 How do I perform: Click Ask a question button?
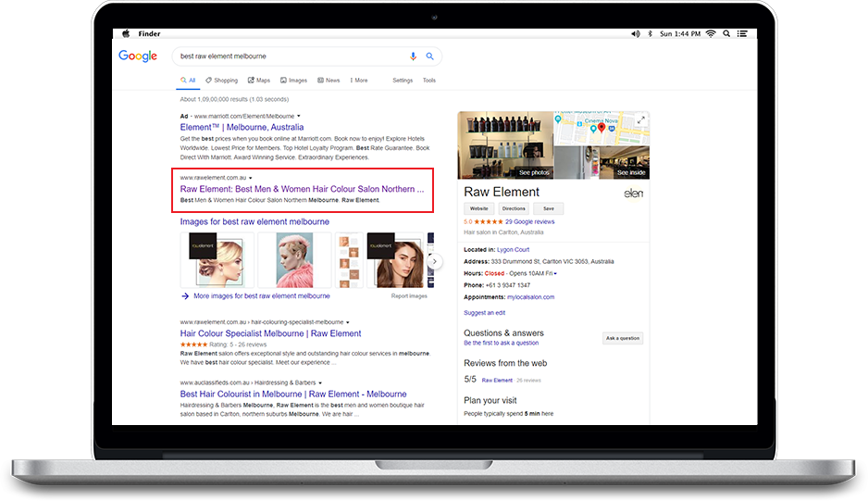pyautogui.click(x=623, y=338)
